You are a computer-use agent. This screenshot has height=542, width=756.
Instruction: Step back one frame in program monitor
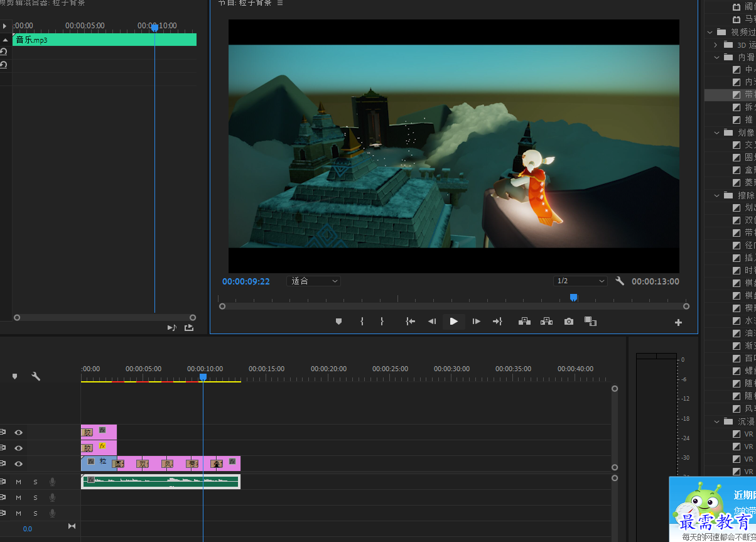point(432,321)
